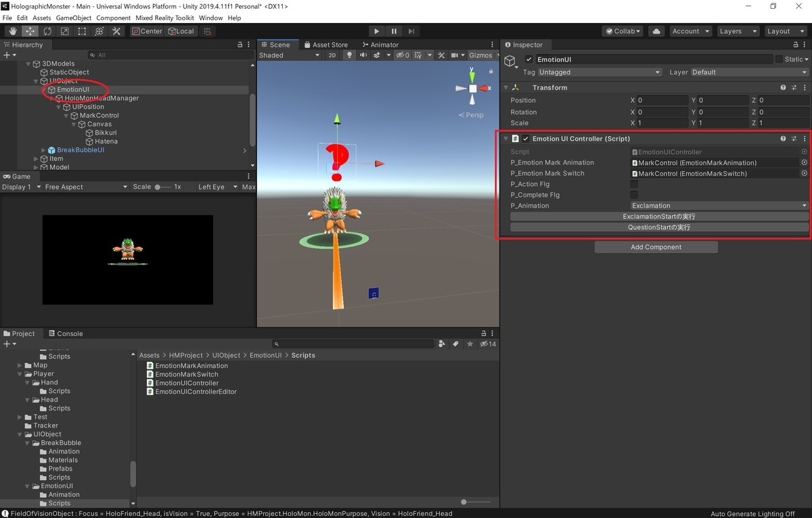Open Emotion UI Controller help icon
Viewport: 812px width, 518px height.
coord(783,139)
